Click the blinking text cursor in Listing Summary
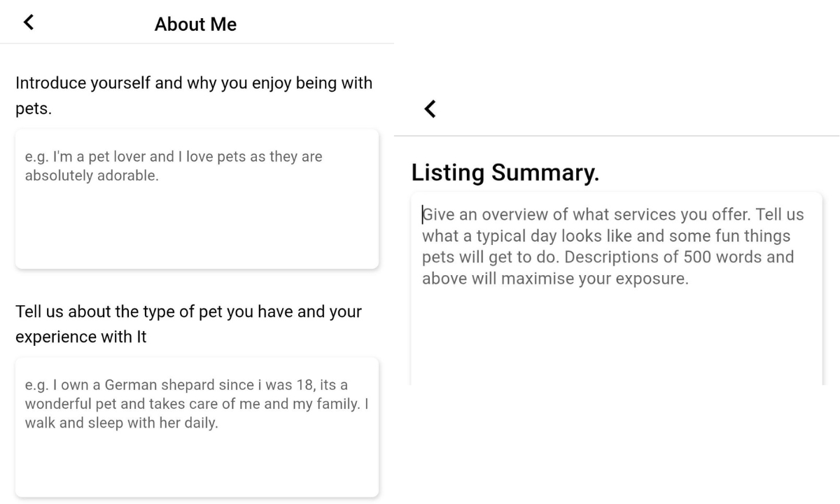840x504 pixels. (422, 215)
